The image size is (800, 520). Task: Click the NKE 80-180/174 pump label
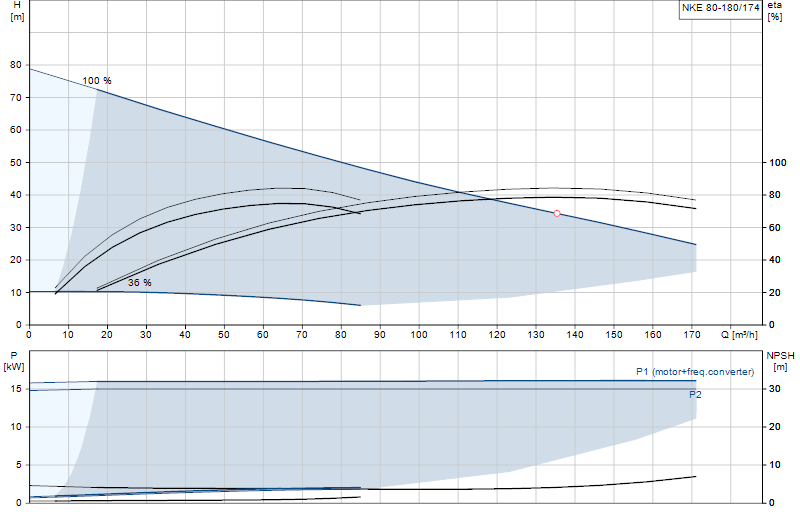tap(720, 8)
